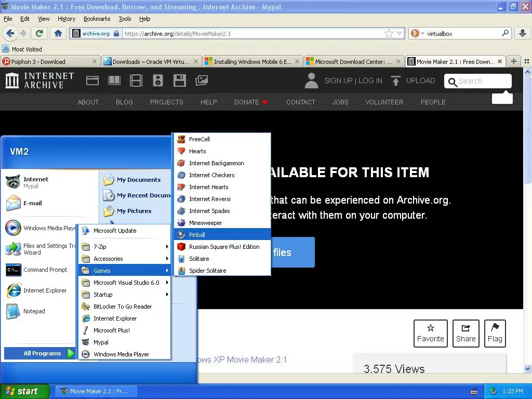Click Movie Maker taskbar button

coord(96,391)
